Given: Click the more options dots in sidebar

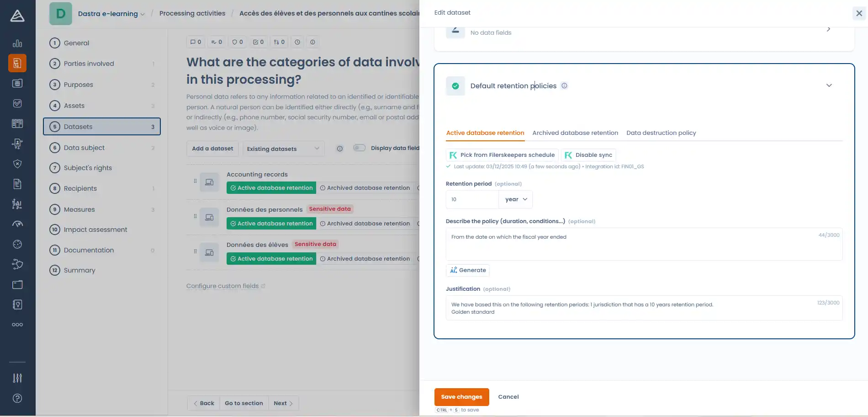Looking at the screenshot, I should [x=17, y=325].
